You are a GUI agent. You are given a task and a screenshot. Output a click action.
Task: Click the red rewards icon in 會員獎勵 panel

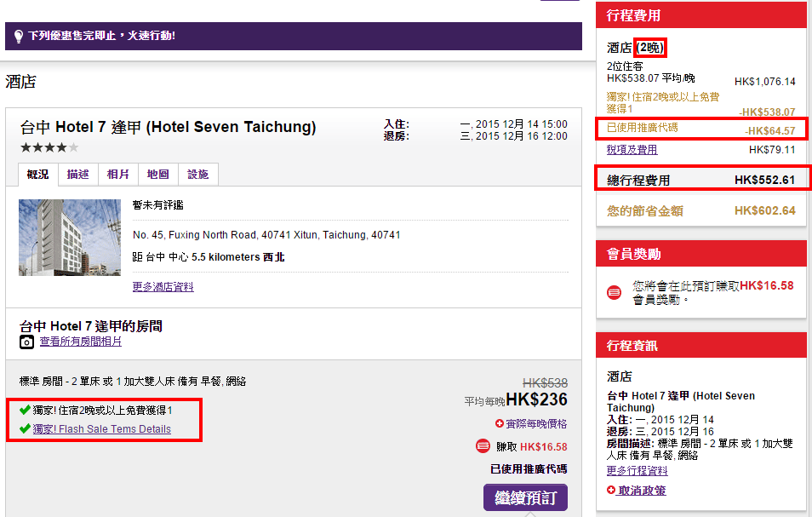click(x=615, y=292)
